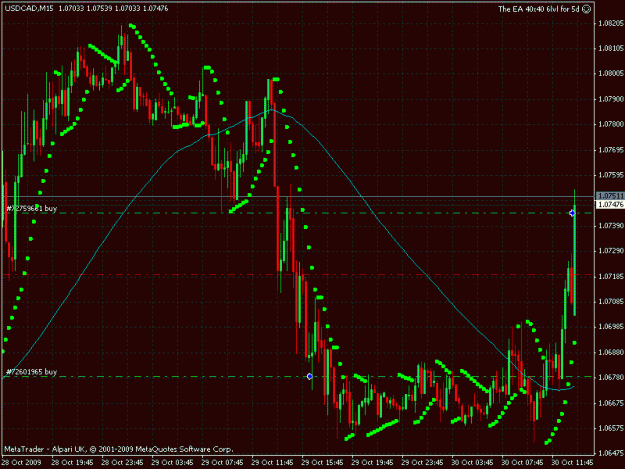Click the 1.06675 price scale label
This screenshot has height=469, width=625.
click(x=611, y=403)
